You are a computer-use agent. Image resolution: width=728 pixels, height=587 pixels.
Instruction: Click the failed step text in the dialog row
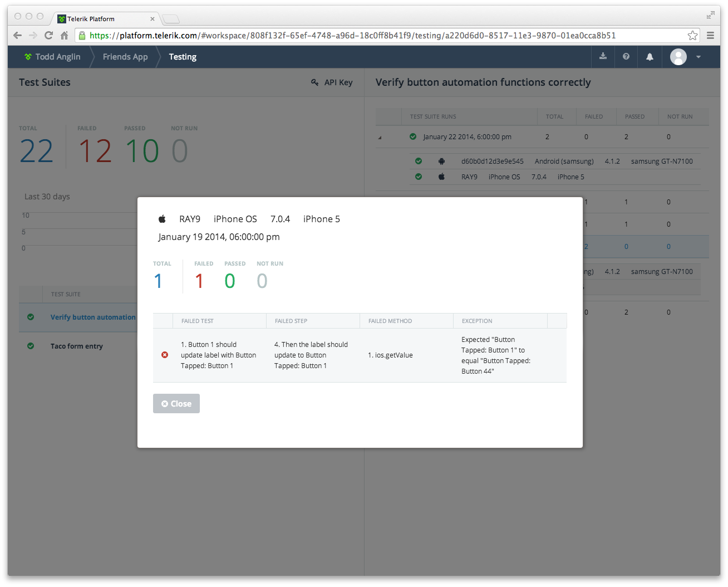(x=311, y=355)
